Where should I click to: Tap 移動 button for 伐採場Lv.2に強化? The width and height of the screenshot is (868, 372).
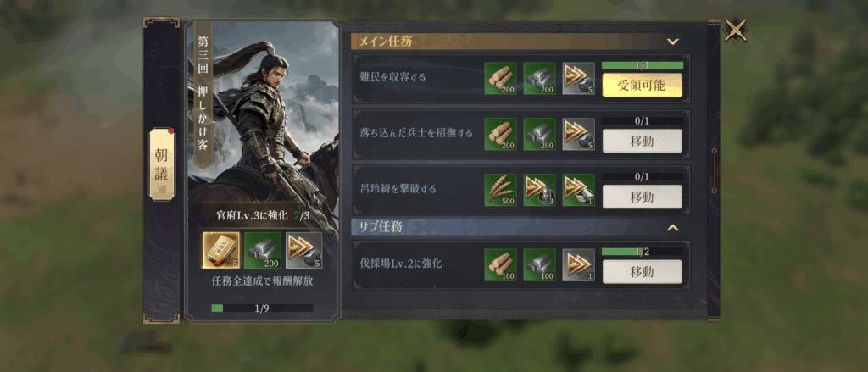pyautogui.click(x=643, y=272)
